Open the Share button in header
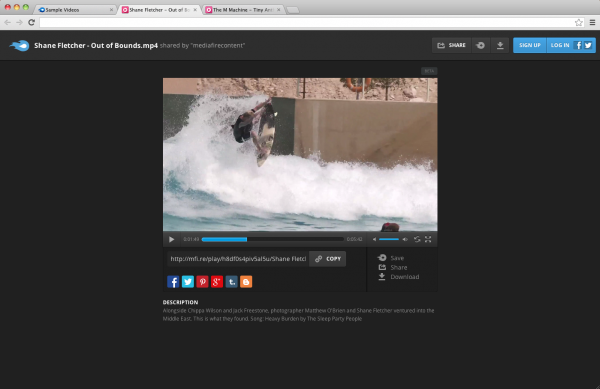 (x=452, y=45)
